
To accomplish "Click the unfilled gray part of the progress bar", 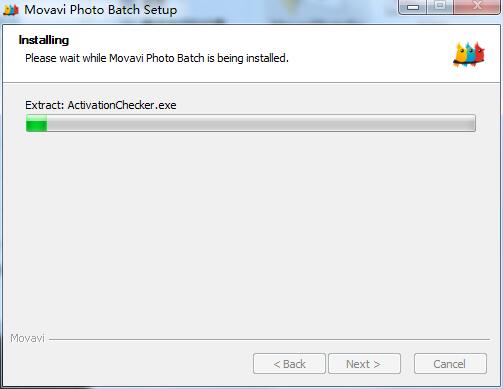I will (261, 123).
